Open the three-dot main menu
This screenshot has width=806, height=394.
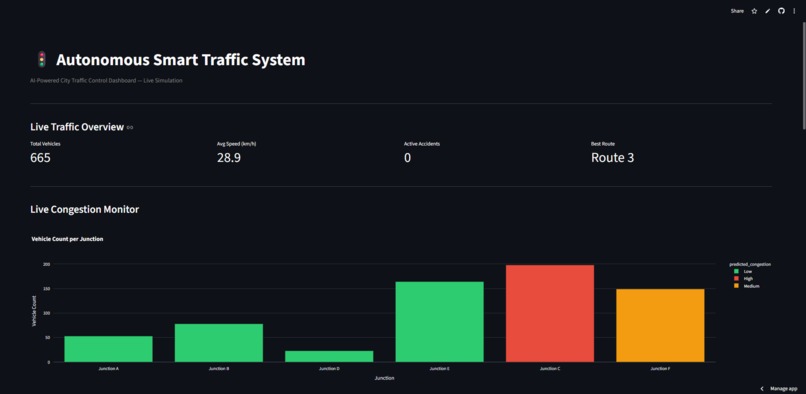coord(794,11)
